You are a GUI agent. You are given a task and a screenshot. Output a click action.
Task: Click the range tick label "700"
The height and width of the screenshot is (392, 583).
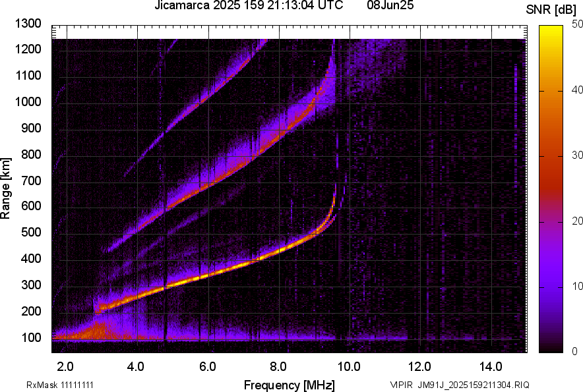(x=31, y=181)
